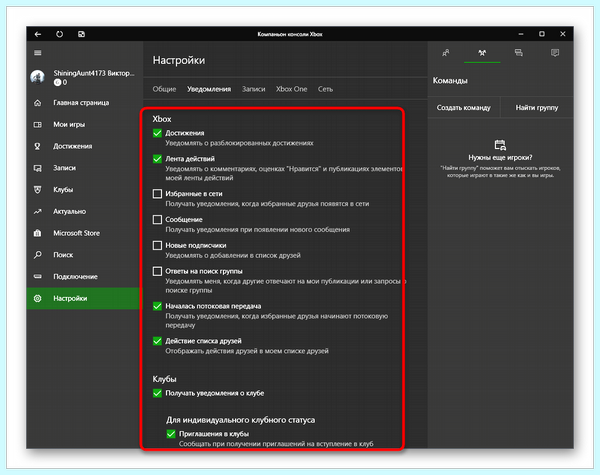Switch to the Общие tab
The height and width of the screenshot is (475, 600).
(164, 89)
